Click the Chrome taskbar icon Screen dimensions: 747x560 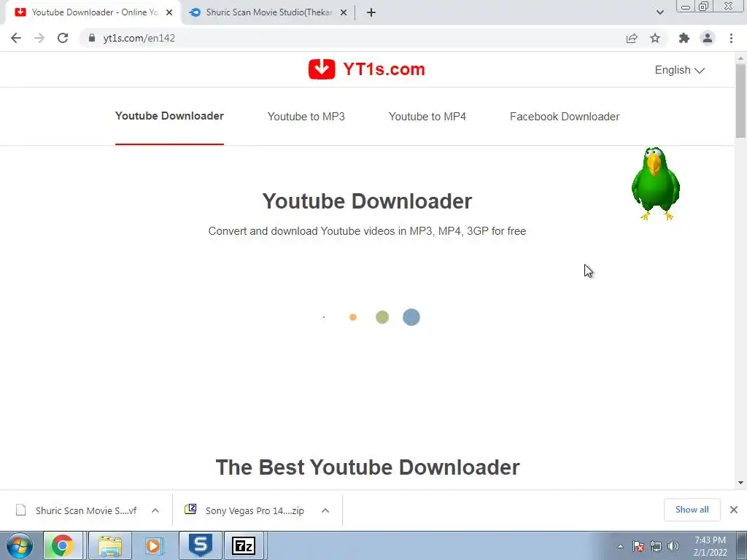coord(63,545)
